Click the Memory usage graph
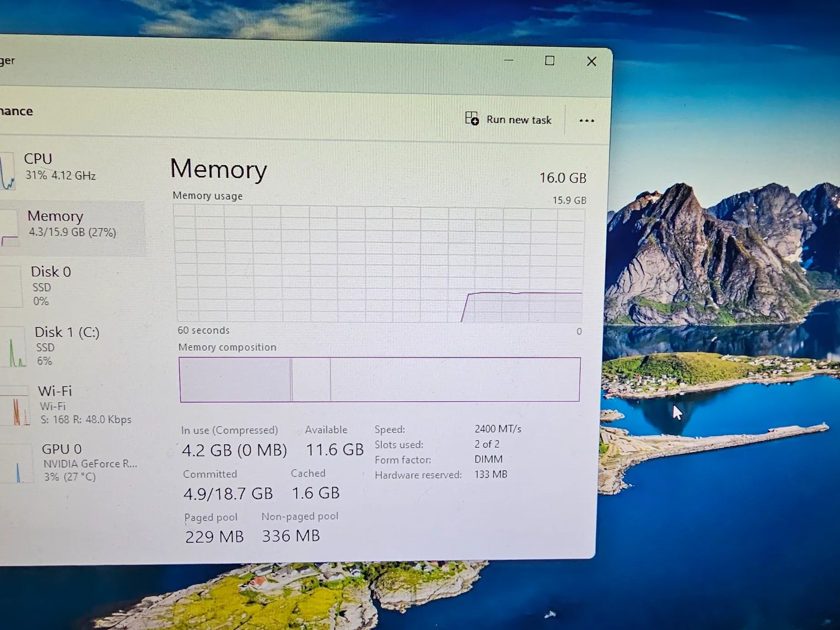This screenshot has height=630, width=840. click(x=379, y=264)
